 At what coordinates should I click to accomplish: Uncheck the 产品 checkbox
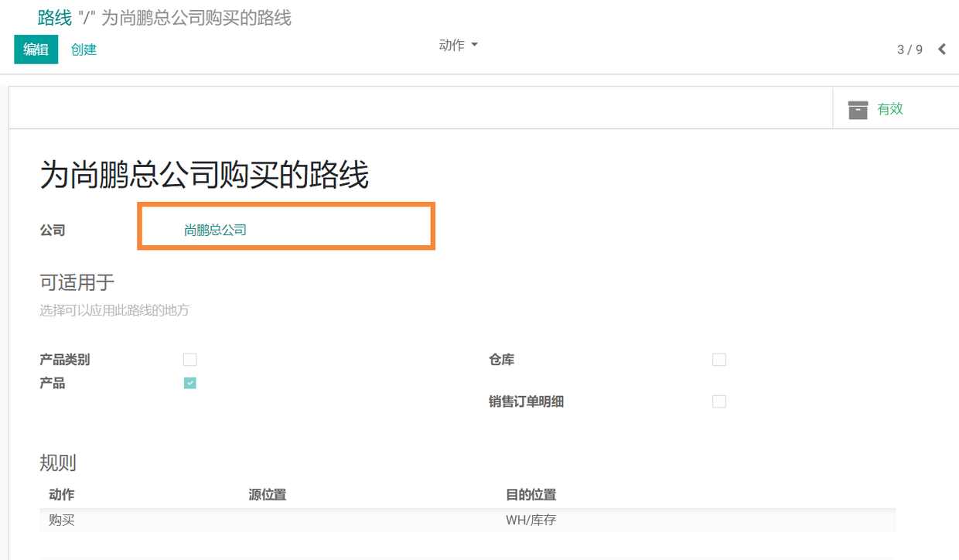[190, 383]
